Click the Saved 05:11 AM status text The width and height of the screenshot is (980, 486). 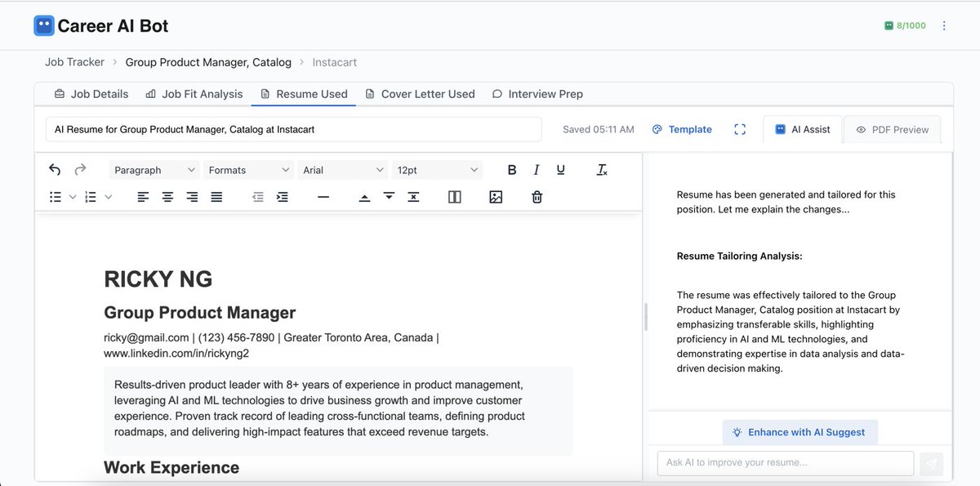point(599,129)
